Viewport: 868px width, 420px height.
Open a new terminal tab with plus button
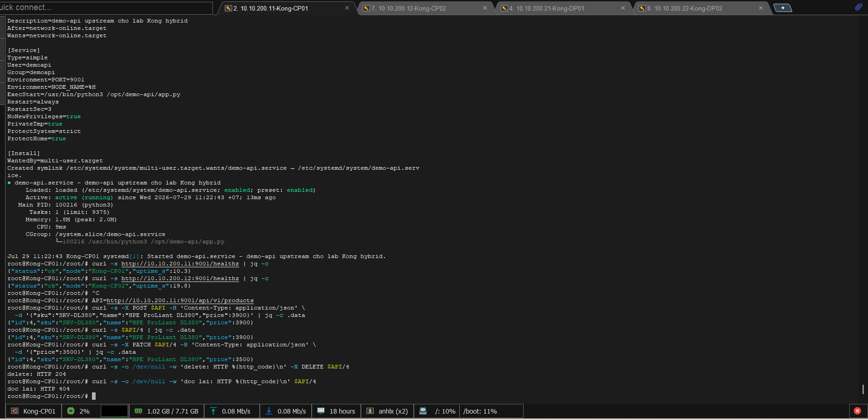pos(782,8)
